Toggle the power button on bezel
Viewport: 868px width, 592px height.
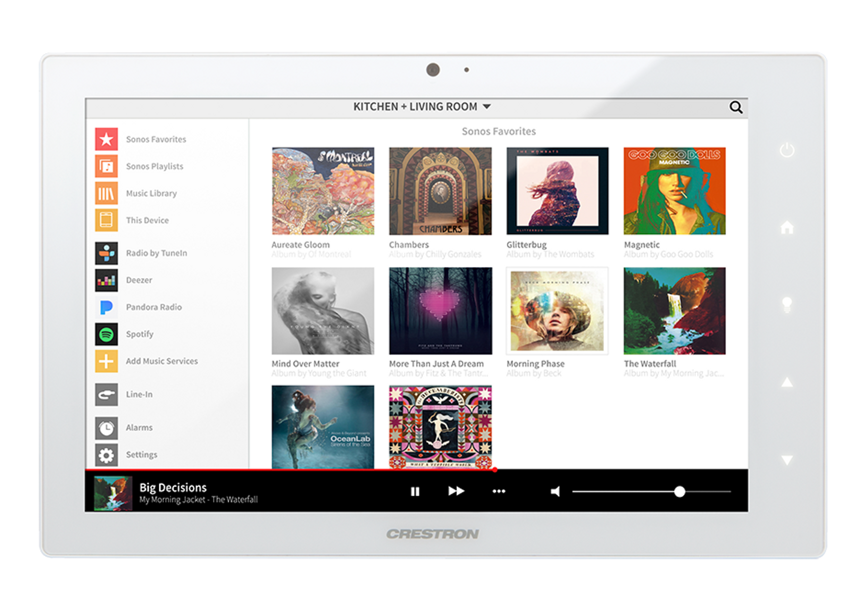pos(787,150)
